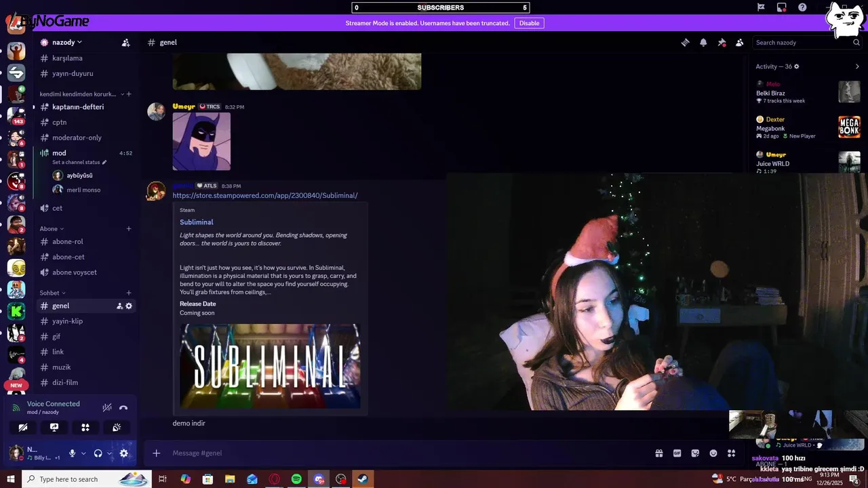Open Subliminal Steam store link
868x488 pixels.
(x=265, y=196)
